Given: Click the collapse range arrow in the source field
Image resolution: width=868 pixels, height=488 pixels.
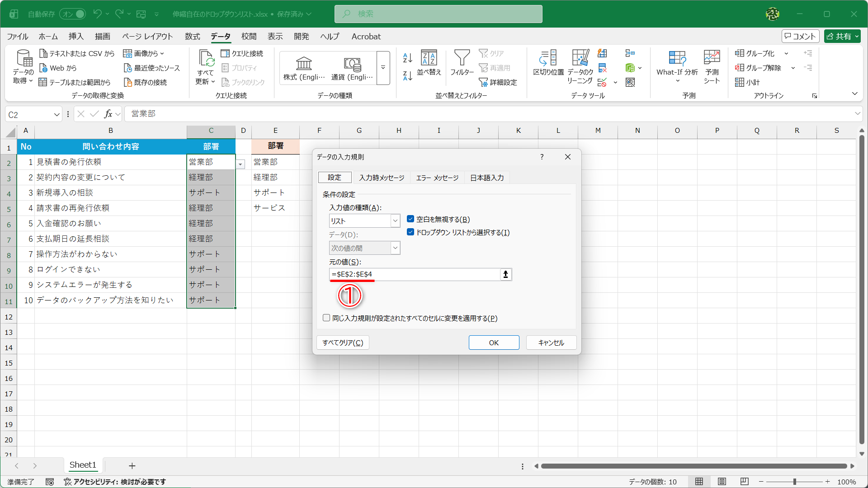Looking at the screenshot, I should [x=505, y=274].
